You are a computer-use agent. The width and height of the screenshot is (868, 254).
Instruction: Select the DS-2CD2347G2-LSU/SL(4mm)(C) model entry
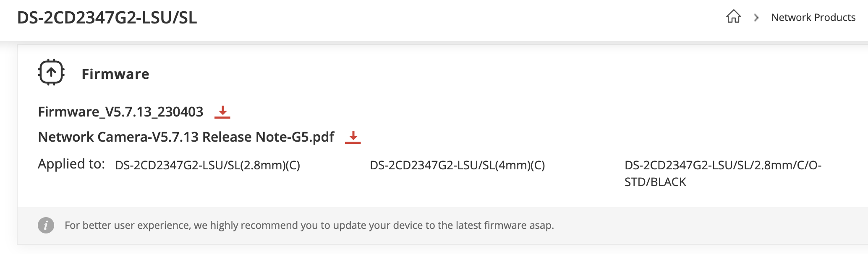click(457, 165)
